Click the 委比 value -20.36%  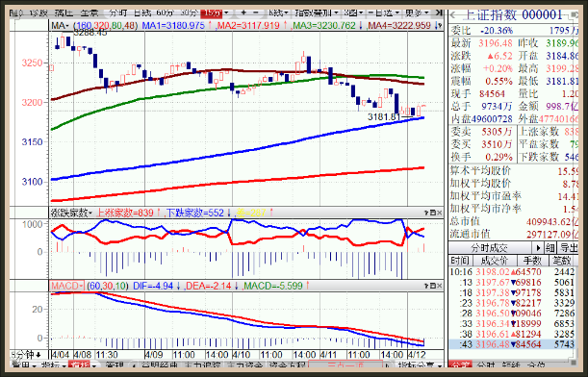click(x=497, y=31)
